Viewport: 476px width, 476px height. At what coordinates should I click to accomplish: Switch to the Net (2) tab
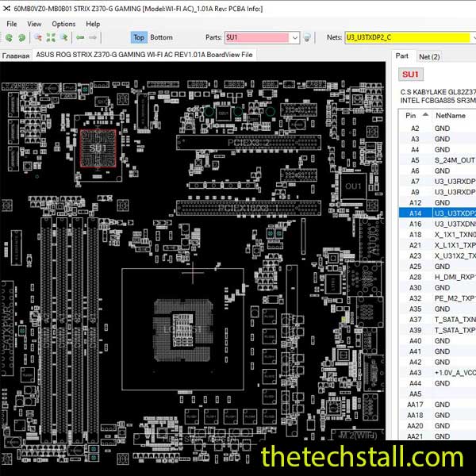429,57
